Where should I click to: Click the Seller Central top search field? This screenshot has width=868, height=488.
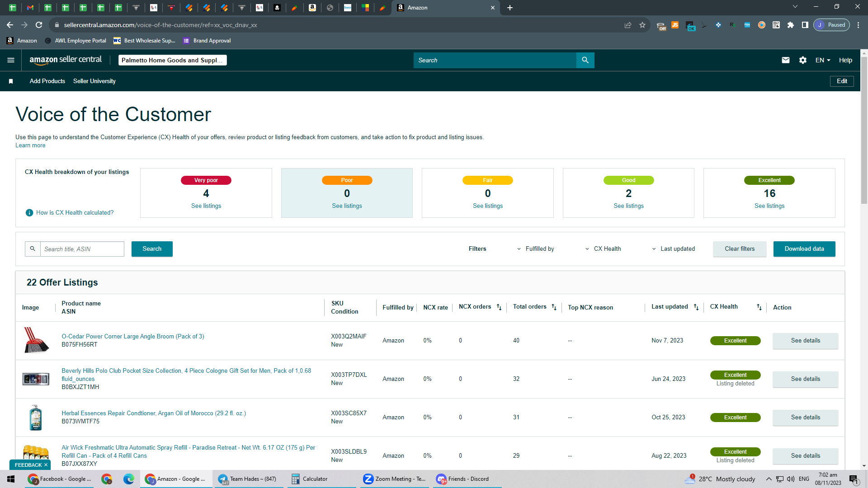[495, 60]
